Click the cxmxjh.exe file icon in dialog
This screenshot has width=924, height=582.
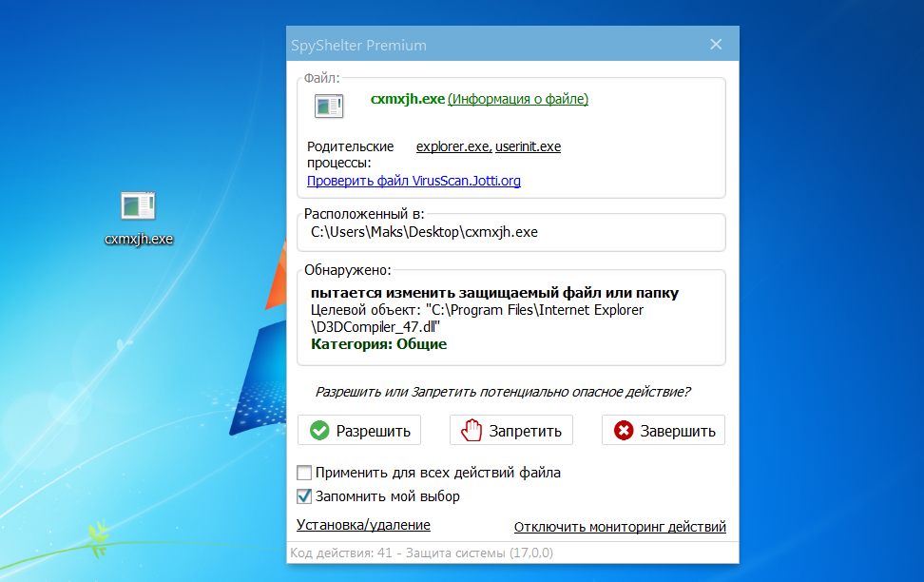tap(329, 107)
